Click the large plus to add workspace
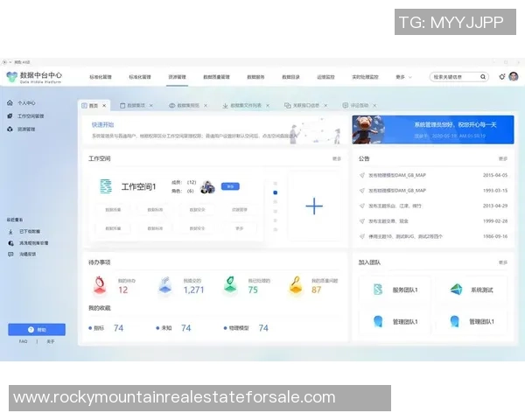Image resolution: width=525 pixels, height=420 pixels. (x=314, y=206)
